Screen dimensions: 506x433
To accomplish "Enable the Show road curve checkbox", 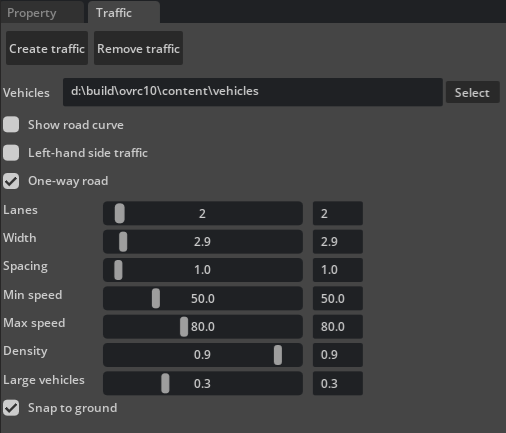I will point(11,125).
